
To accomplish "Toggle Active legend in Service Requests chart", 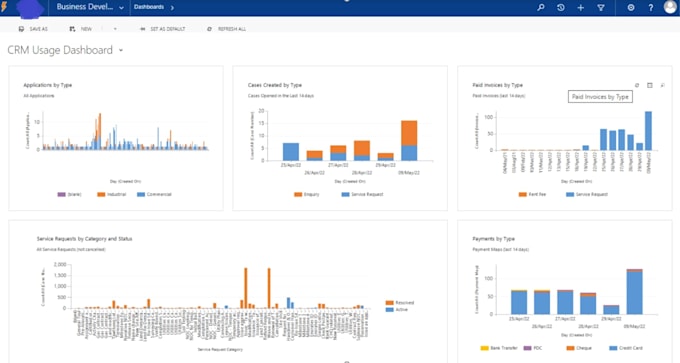I will pyautogui.click(x=397, y=310).
